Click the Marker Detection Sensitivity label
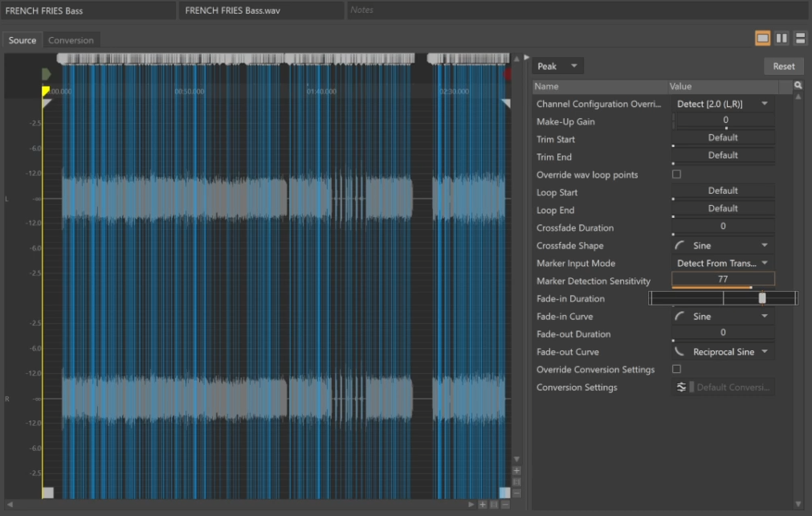 coord(594,281)
